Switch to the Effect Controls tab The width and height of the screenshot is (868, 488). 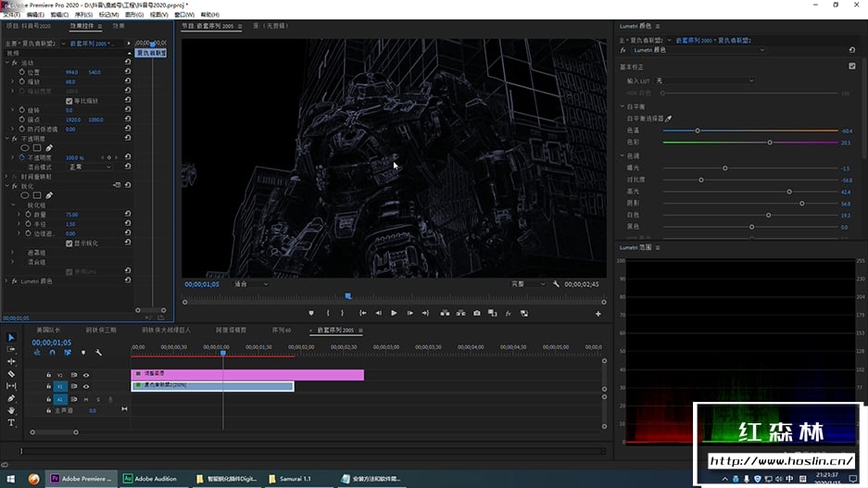(x=82, y=26)
